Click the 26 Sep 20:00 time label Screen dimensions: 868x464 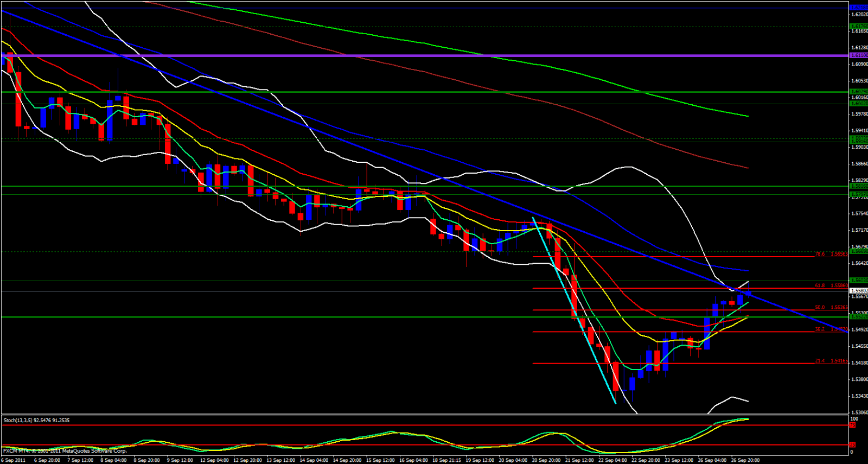coord(745,460)
